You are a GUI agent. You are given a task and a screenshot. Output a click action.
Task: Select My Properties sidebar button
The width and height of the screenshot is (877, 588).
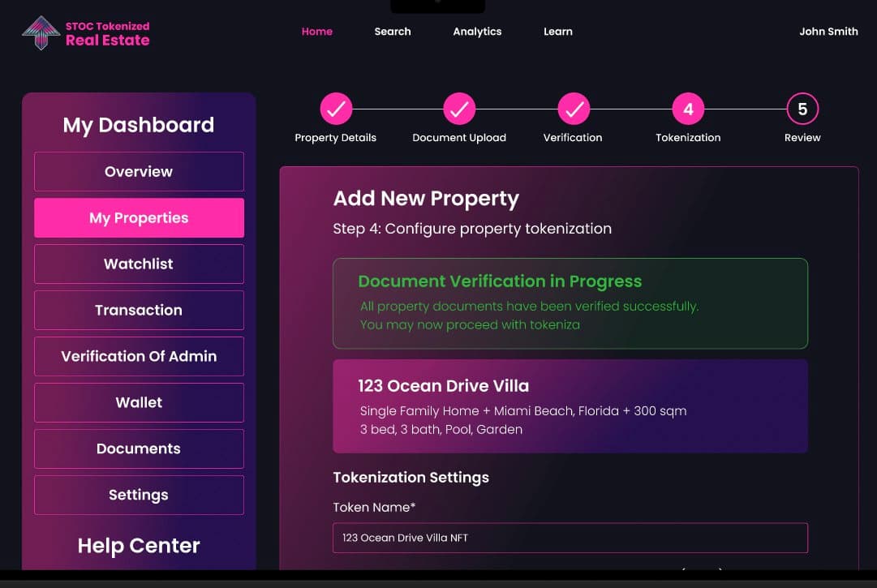click(x=139, y=218)
